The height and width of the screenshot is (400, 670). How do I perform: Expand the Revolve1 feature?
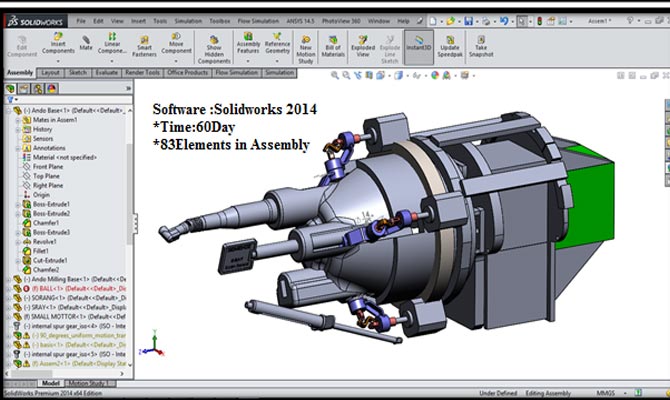coord(18,242)
